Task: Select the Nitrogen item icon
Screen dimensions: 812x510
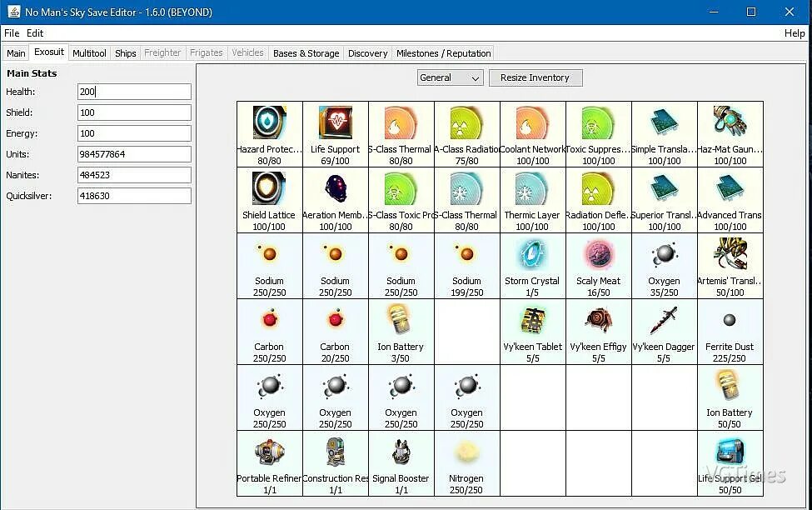Action: click(x=466, y=452)
